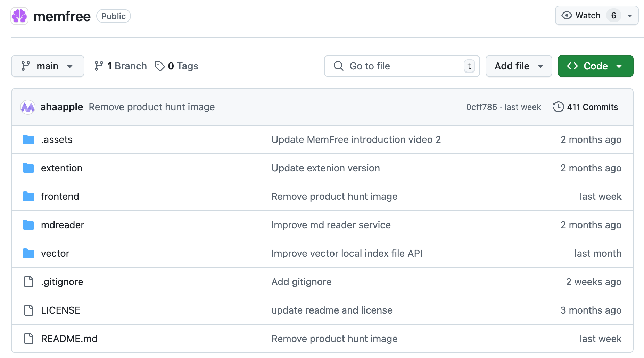Click the 3 months ago timestamp
The width and height of the screenshot is (644, 358).
(x=591, y=310)
